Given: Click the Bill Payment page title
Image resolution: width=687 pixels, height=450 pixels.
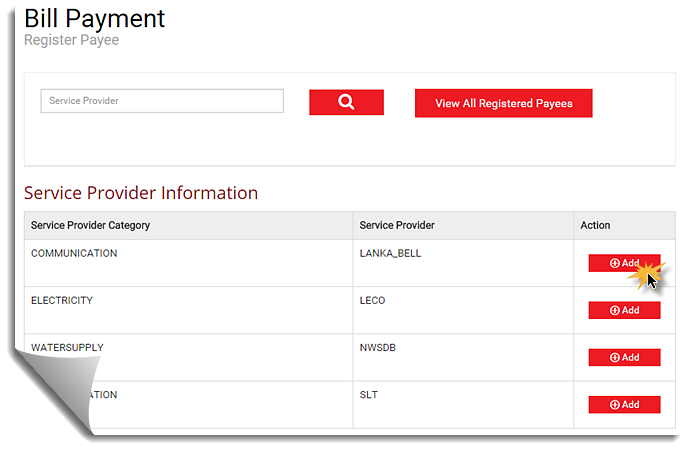Looking at the screenshot, I should 94,18.
